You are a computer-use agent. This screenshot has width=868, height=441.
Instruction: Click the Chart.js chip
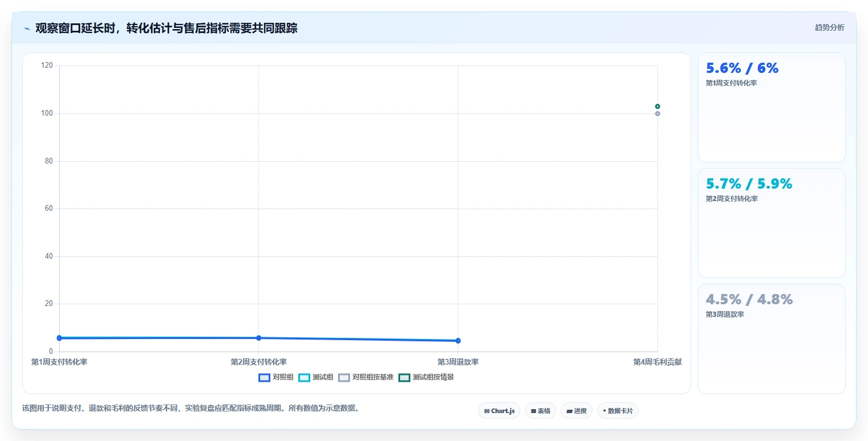tap(499, 411)
